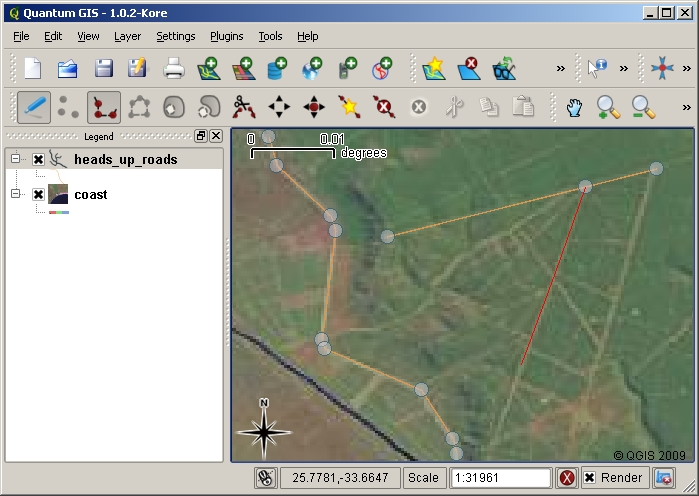The width and height of the screenshot is (699, 496).
Task: Select the Capture Line tool
Action: (103, 106)
